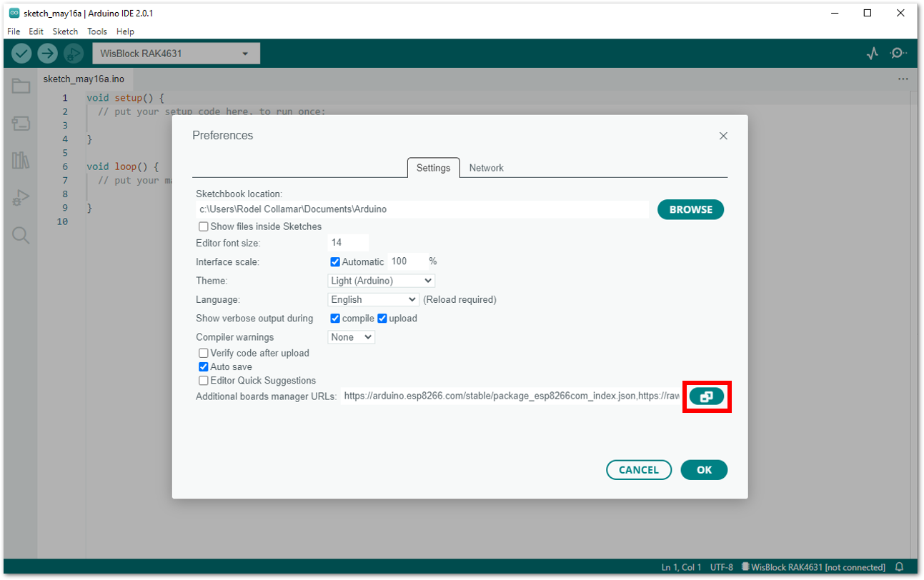Open the Edit menu
This screenshot has height=580, width=924.
click(x=36, y=31)
